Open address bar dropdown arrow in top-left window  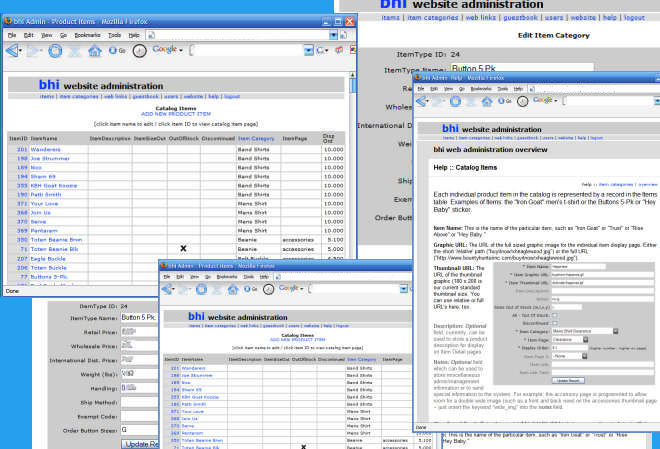pos(333,35)
